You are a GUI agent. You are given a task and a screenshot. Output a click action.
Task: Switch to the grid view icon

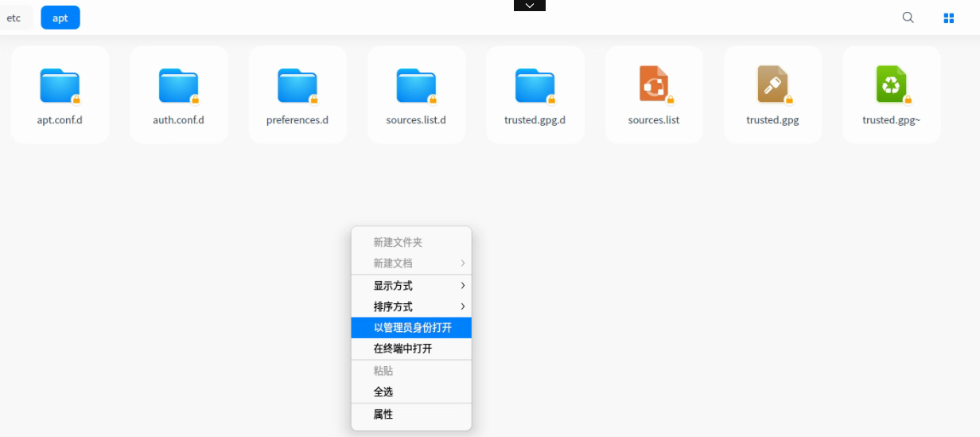tap(948, 18)
